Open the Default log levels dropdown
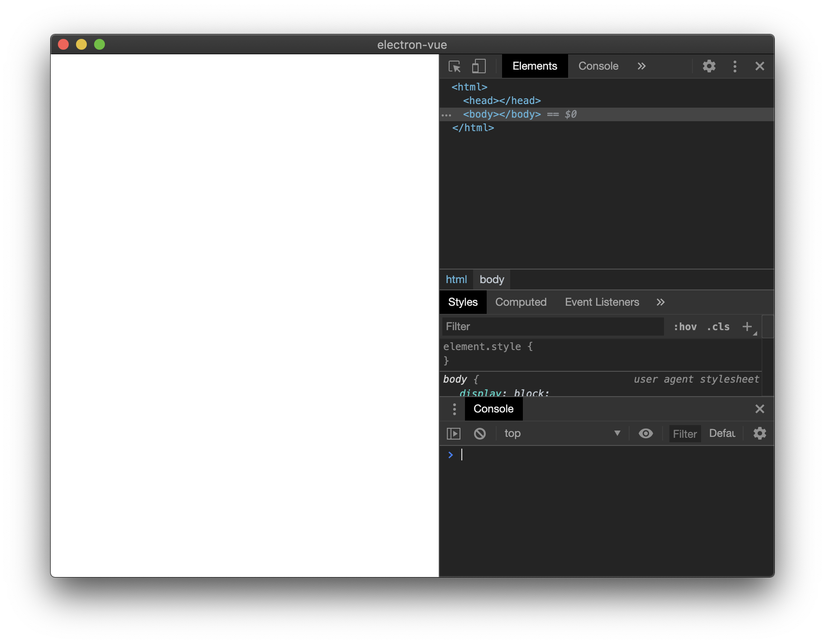825x644 pixels. [722, 433]
